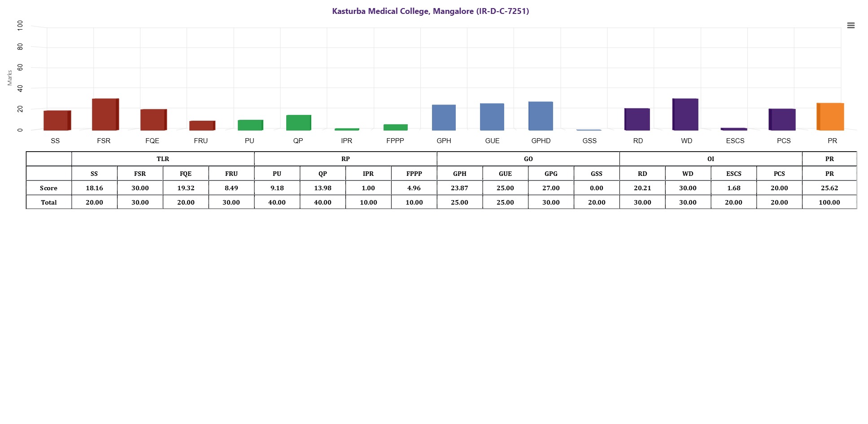
Task: Click the ESCS axis label under chart
Action: coord(735,141)
